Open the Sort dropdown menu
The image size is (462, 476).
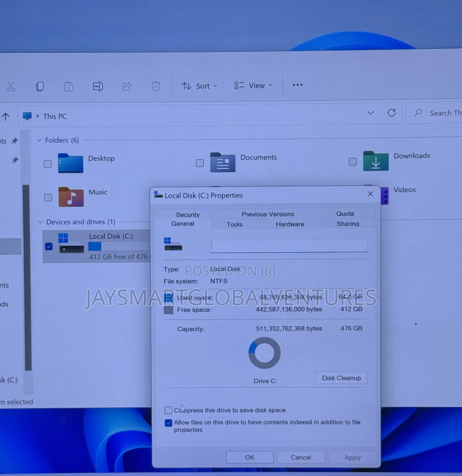pos(199,86)
